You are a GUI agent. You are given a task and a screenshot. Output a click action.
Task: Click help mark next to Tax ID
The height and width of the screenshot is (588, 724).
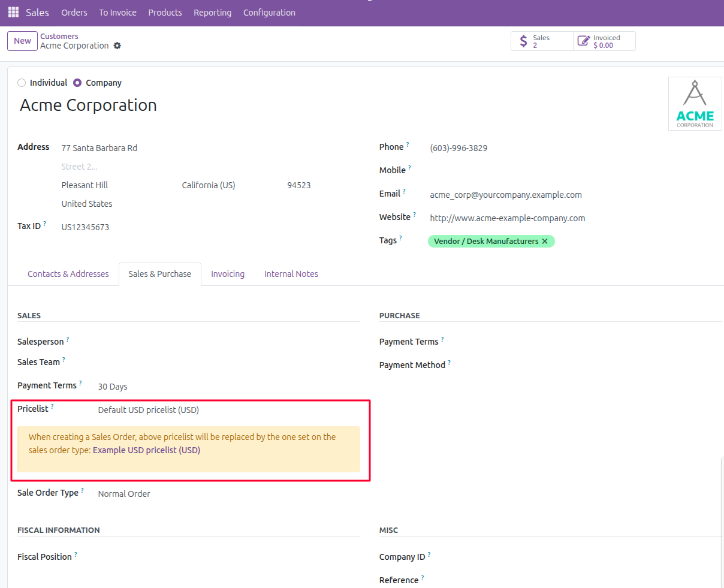[45, 224]
